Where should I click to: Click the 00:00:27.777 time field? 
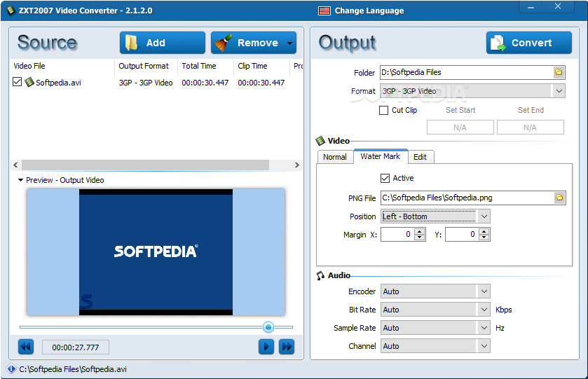tap(76, 347)
